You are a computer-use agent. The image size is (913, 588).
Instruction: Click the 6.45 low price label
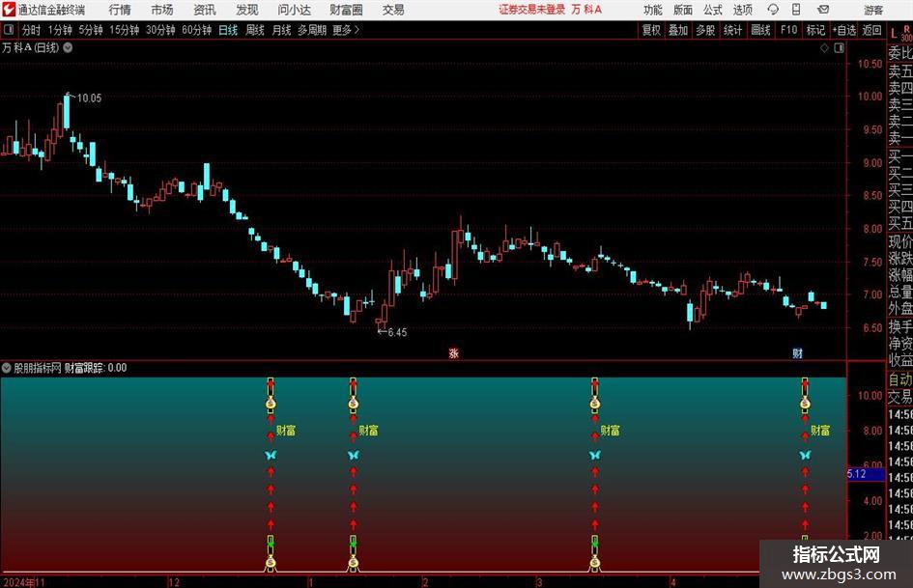point(397,332)
